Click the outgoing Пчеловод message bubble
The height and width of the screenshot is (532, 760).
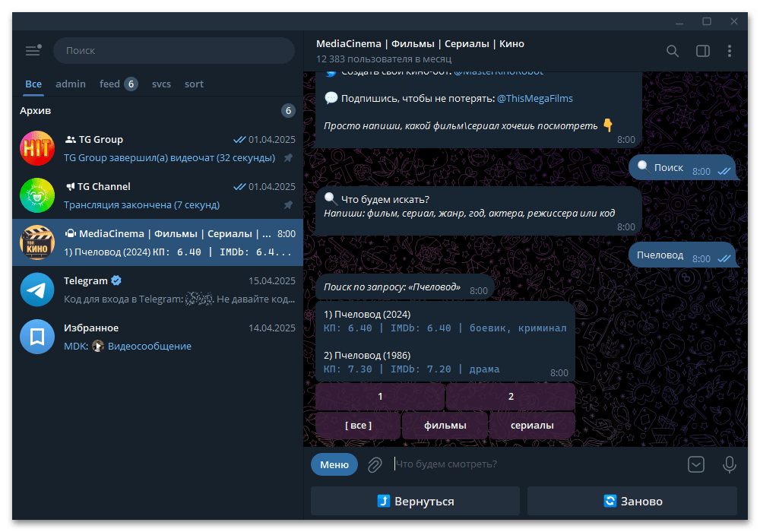(x=683, y=255)
